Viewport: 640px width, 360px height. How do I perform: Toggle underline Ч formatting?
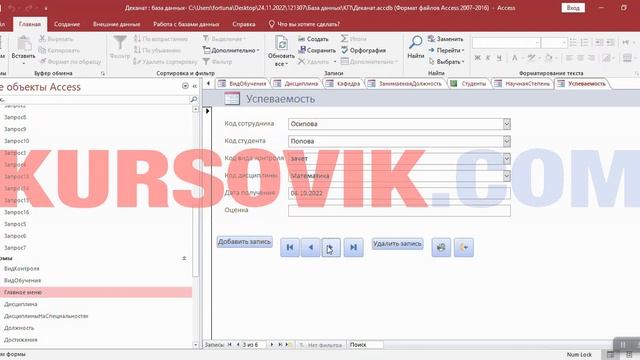click(x=499, y=58)
